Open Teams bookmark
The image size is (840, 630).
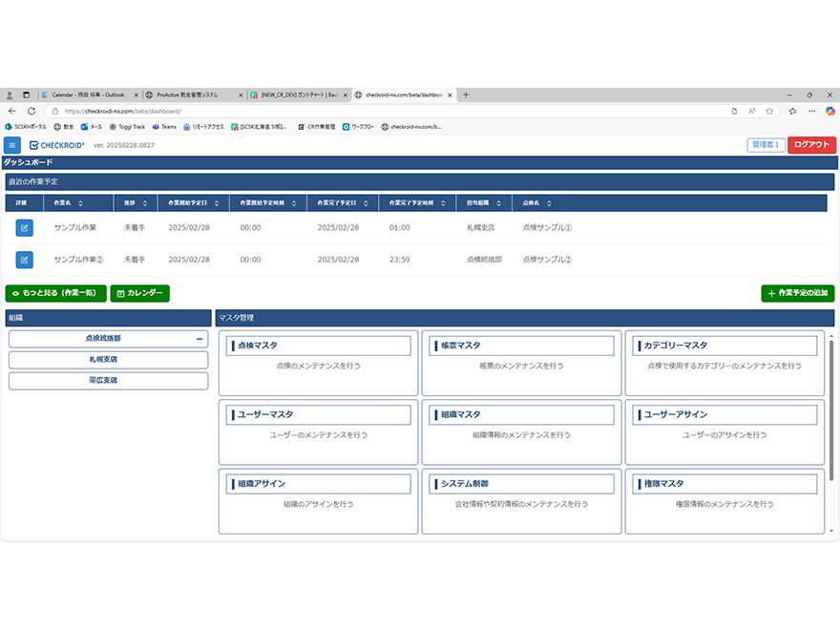click(164, 127)
